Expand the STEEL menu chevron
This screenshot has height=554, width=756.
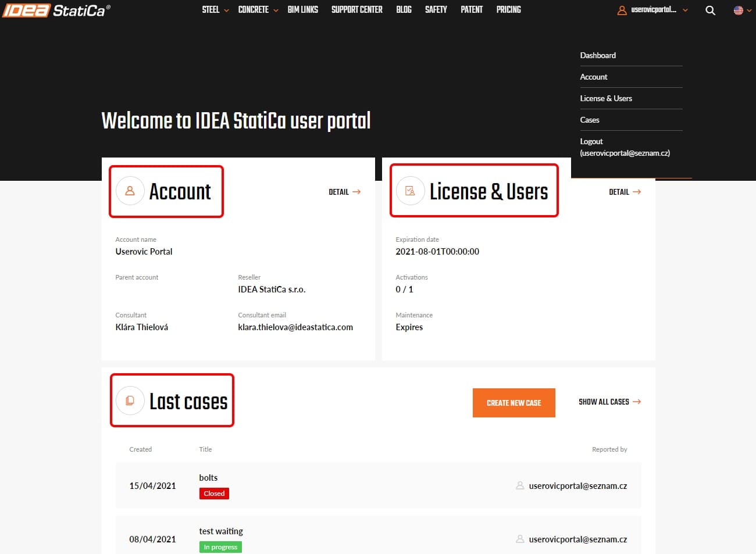(226, 10)
